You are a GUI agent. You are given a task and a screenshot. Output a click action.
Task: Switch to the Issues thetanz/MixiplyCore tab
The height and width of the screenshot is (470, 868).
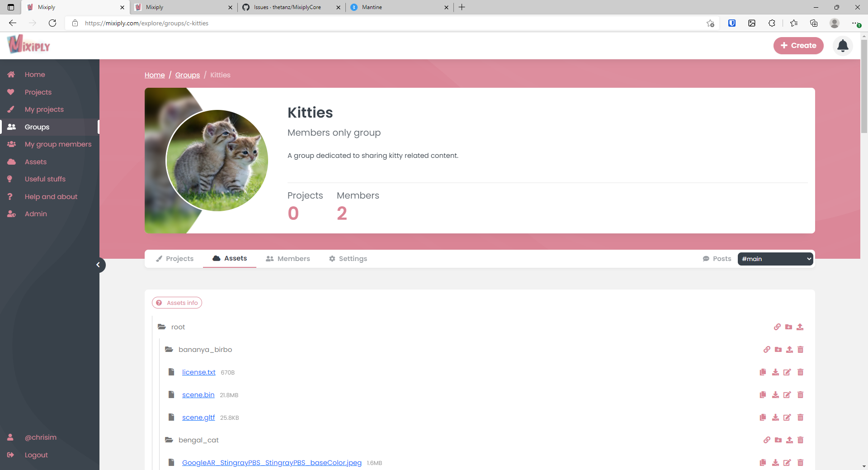click(x=292, y=7)
